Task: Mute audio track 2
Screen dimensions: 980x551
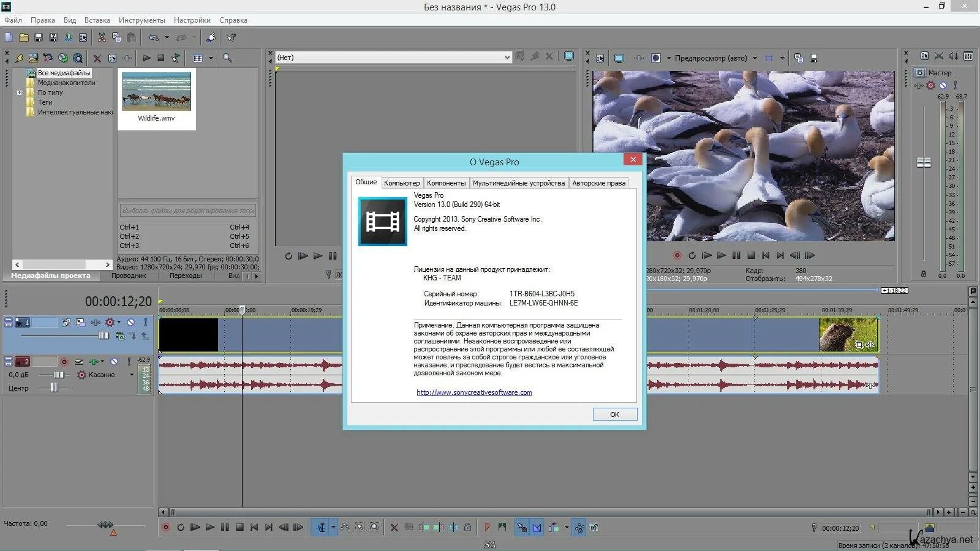Action: (x=114, y=362)
